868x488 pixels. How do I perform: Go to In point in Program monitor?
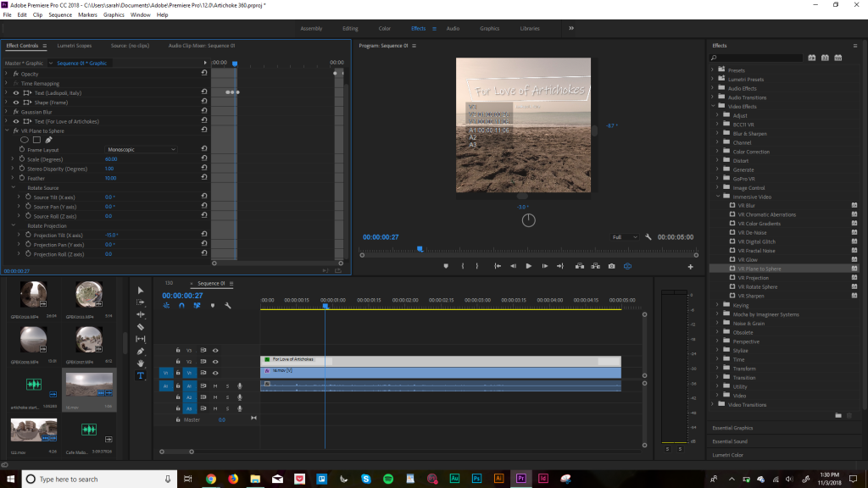point(498,266)
